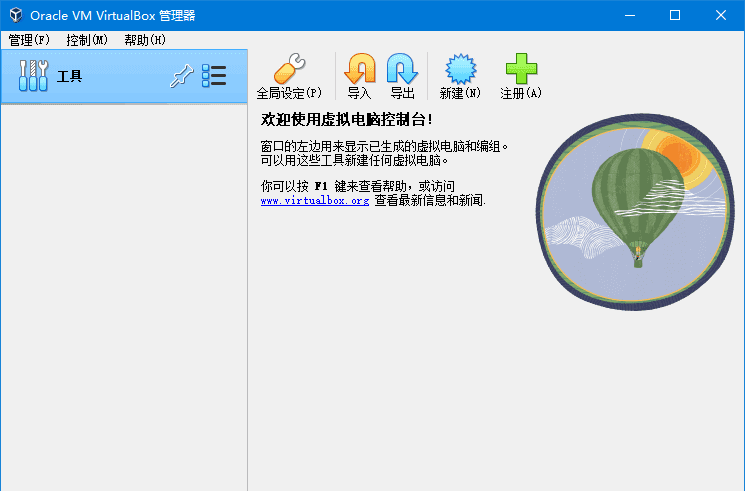Viewport: 745px width, 491px height.
Task: Open the tools list menu icon
Action: (x=214, y=76)
